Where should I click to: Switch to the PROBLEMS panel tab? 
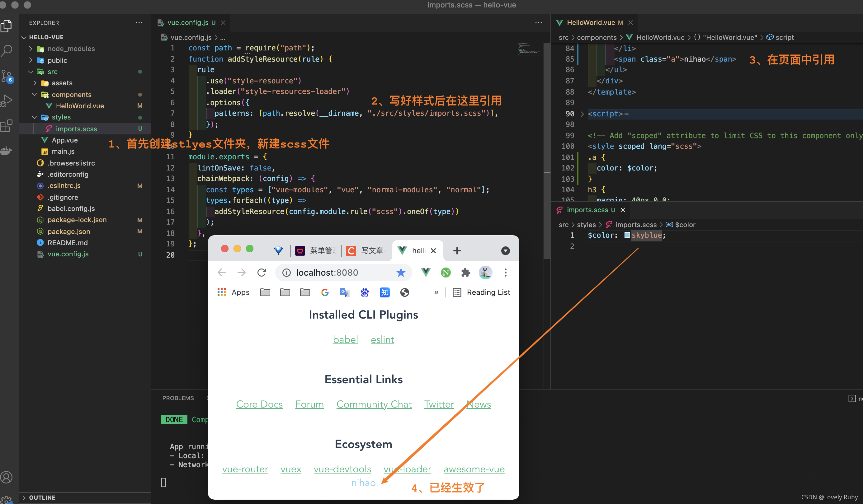tap(178, 398)
